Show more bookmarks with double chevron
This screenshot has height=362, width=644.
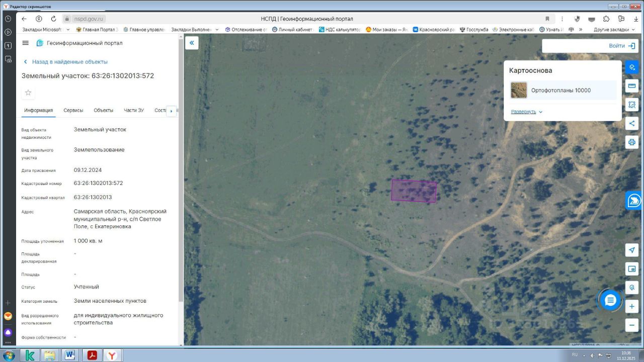click(581, 30)
